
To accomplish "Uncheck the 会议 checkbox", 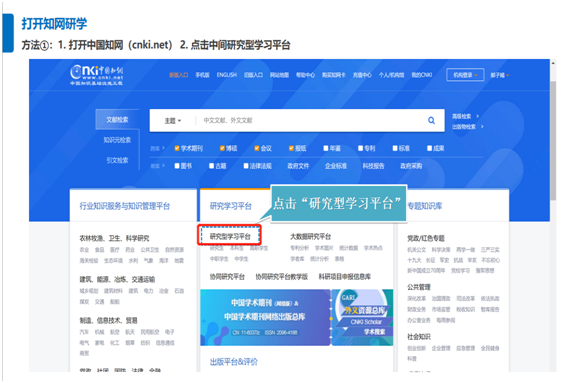I will (x=257, y=148).
